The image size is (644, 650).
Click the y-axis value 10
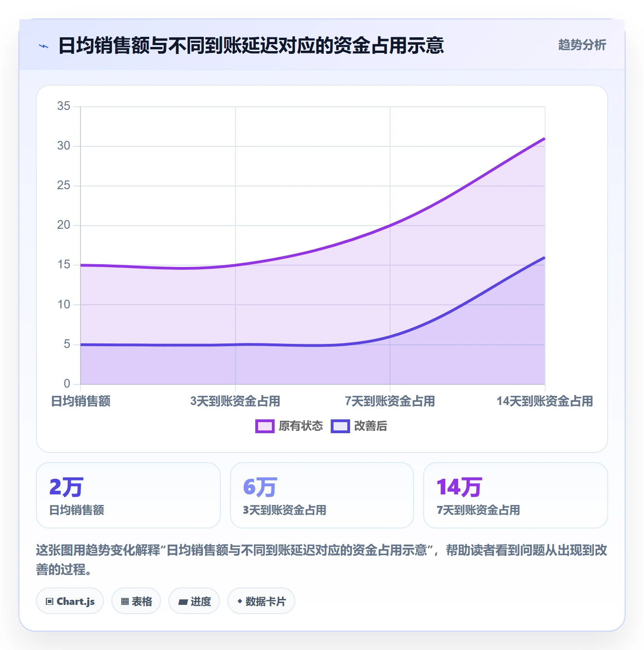coord(63,305)
